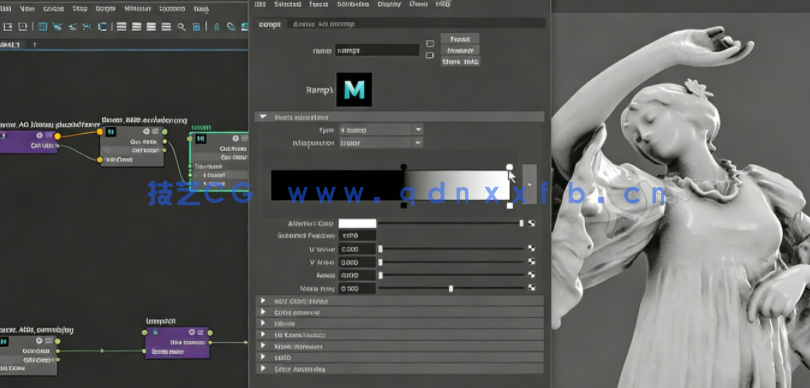Switch to the first ramp tab in Attribute Editor
810x388 pixels.
269,24
